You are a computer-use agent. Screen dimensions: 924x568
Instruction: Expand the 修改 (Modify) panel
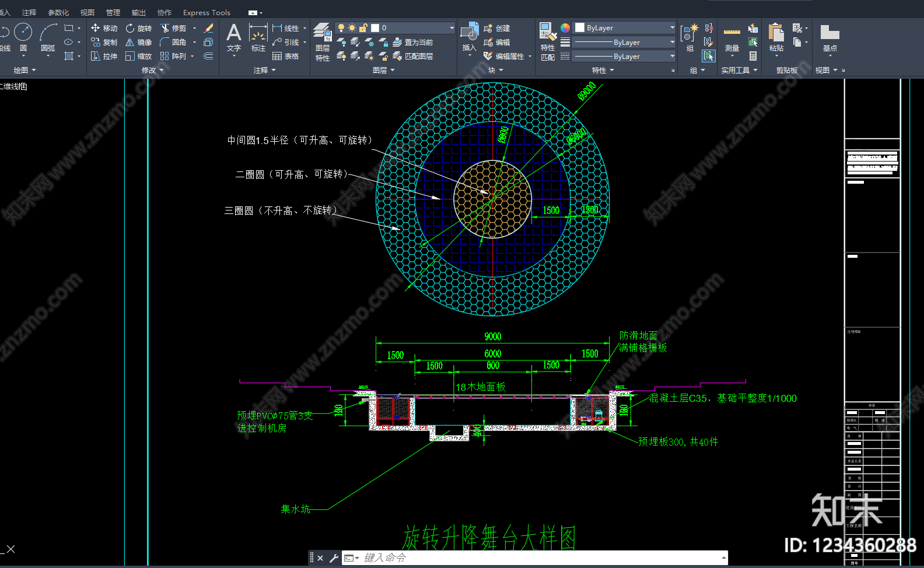(153, 70)
